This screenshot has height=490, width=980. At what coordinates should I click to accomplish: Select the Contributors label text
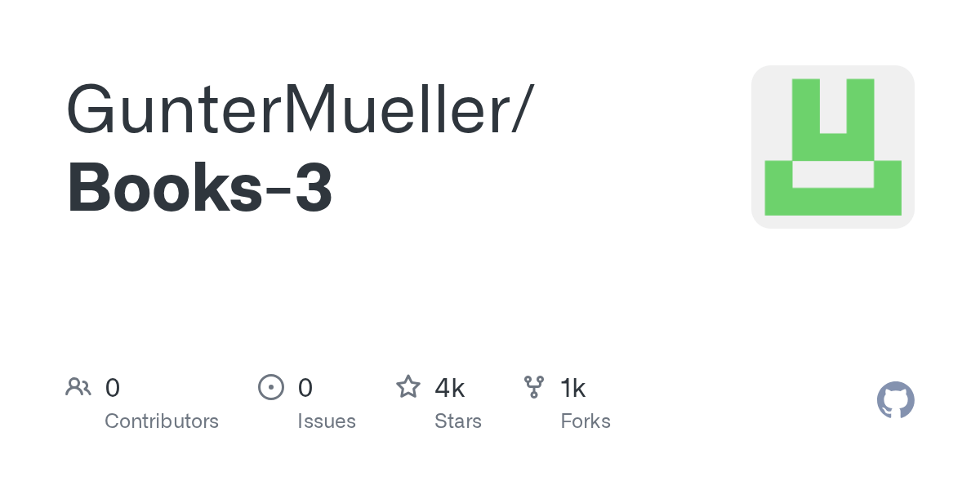click(x=162, y=421)
